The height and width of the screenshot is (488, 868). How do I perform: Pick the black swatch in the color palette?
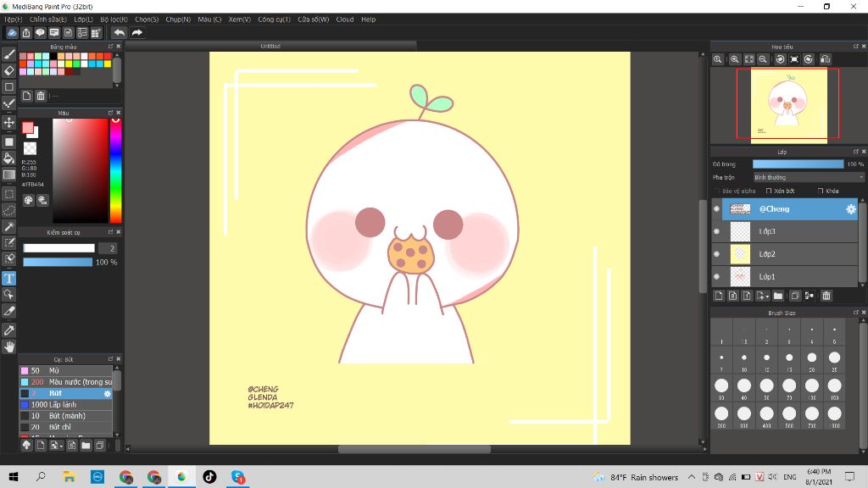click(53, 57)
